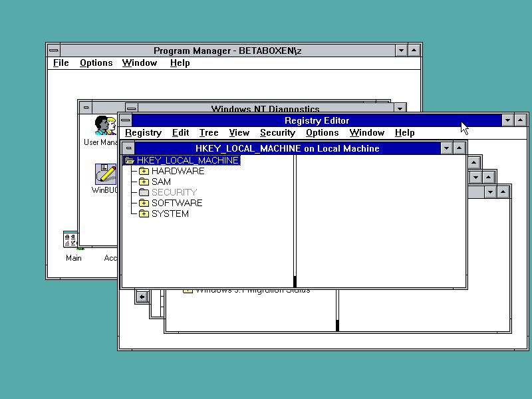Open the Options menu in Registry Editor
This screenshot has height=399, width=532.
323,132
